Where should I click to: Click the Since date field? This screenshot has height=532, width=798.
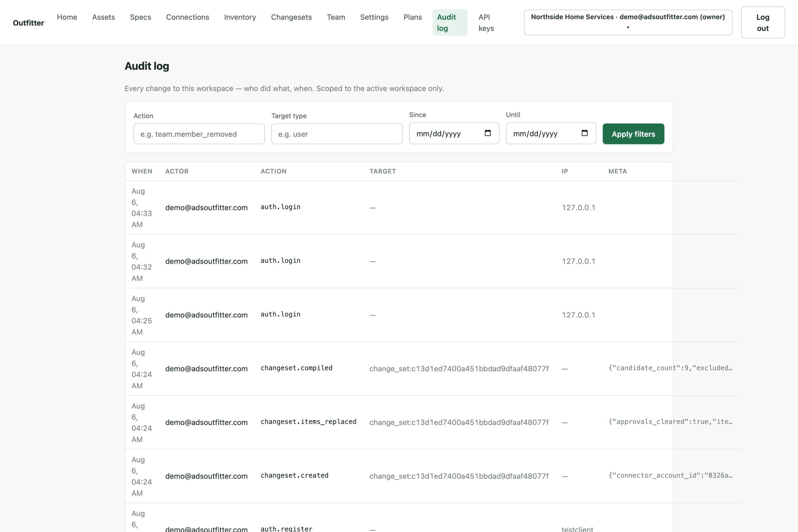454,133
